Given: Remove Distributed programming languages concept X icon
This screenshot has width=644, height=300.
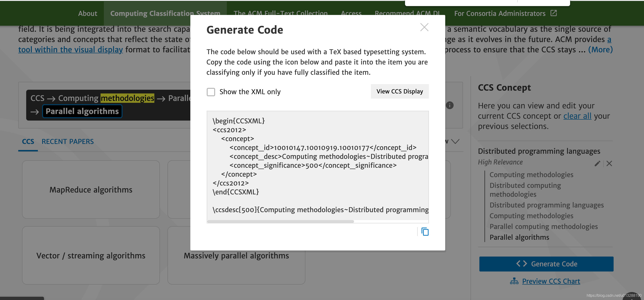Looking at the screenshot, I should point(609,164).
